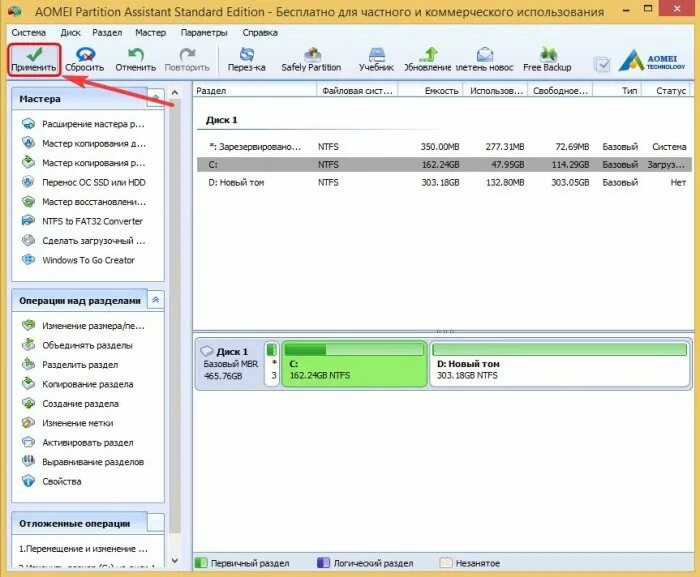The height and width of the screenshot is (577, 700).
Task: Sort by Раздел column header
Action: (255, 91)
